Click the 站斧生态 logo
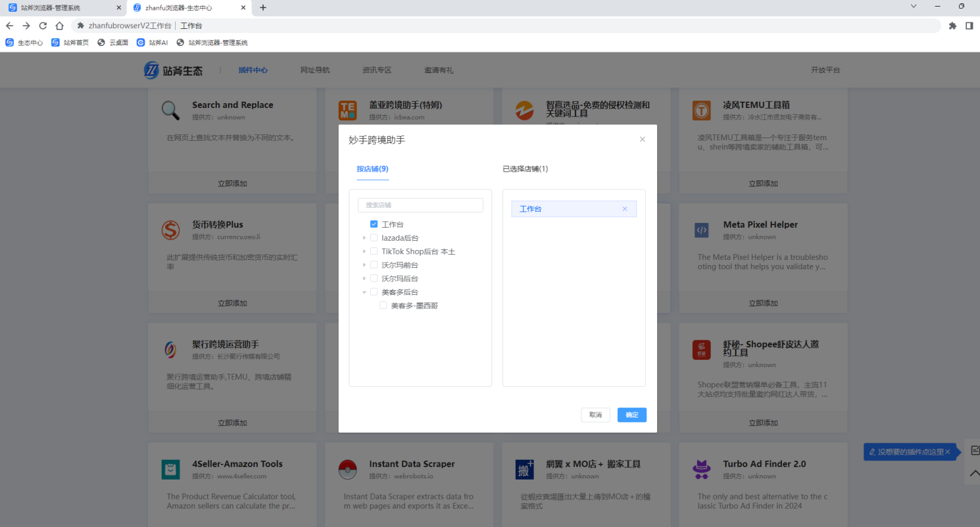The height and width of the screenshot is (527, 980). (174, 70)
